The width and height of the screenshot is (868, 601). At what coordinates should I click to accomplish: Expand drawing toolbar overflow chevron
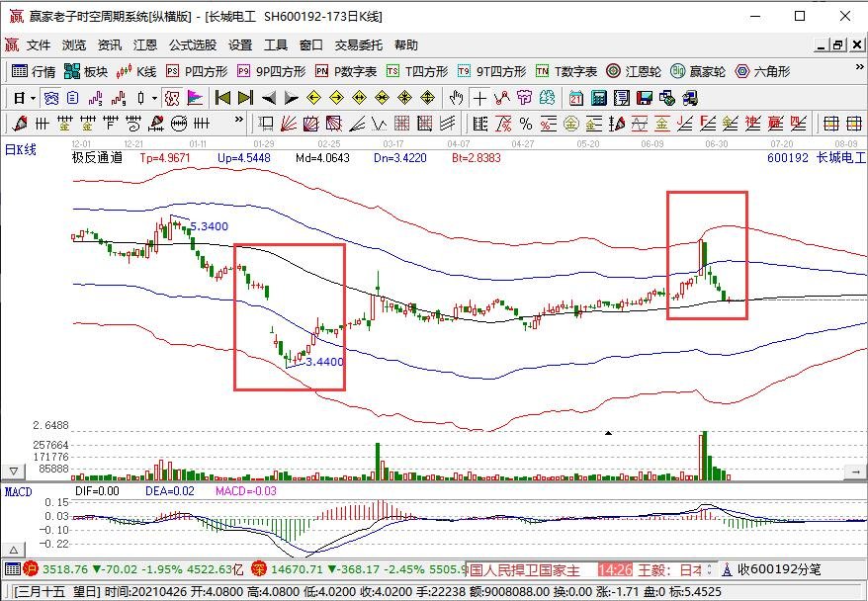pyautogui.click(x=239, y=119)
